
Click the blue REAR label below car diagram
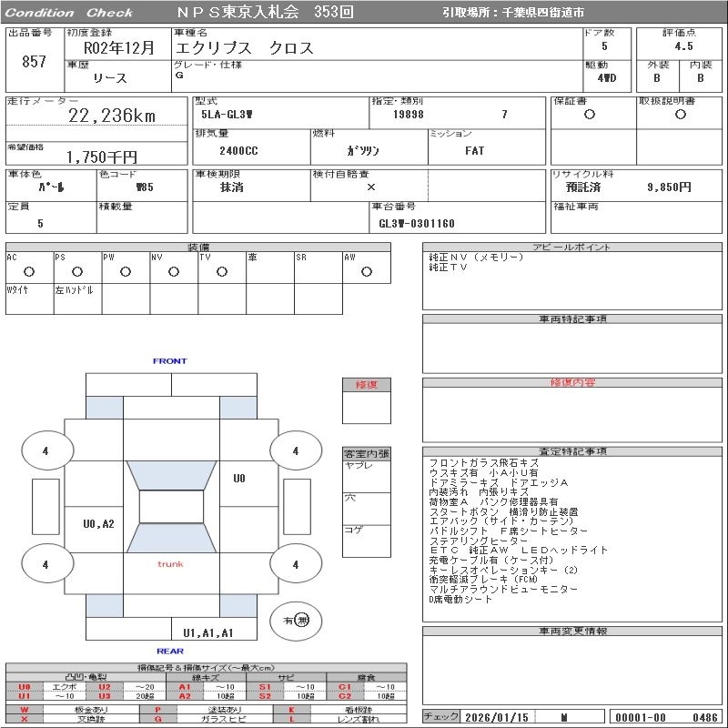click(170, 651)
